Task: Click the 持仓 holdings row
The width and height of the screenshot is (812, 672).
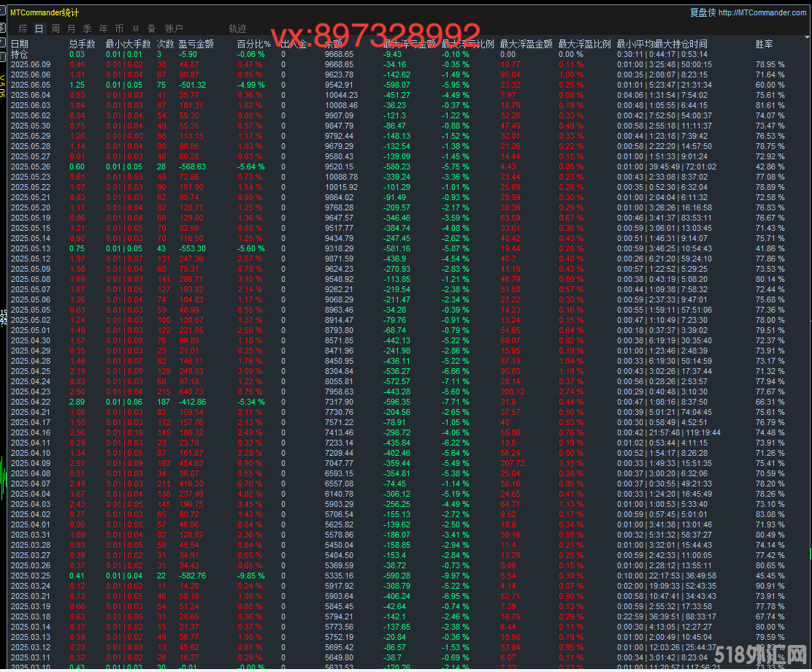Action: (x=20, y=54)
